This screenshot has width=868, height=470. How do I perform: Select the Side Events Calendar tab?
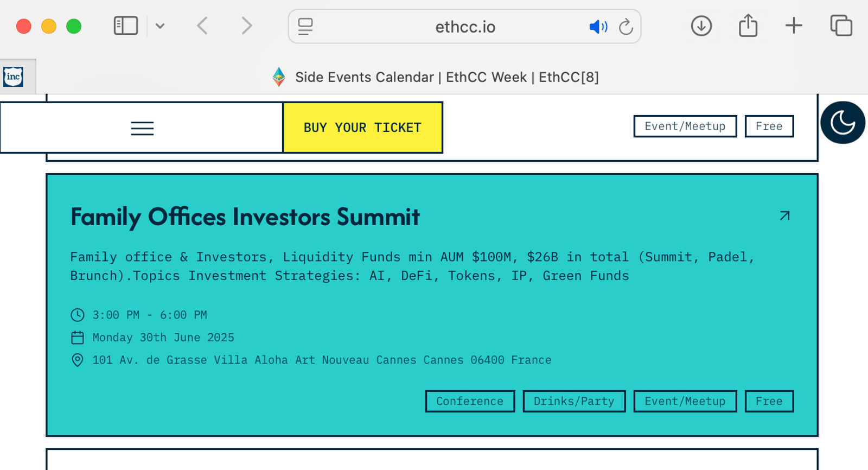click(435, 77)
